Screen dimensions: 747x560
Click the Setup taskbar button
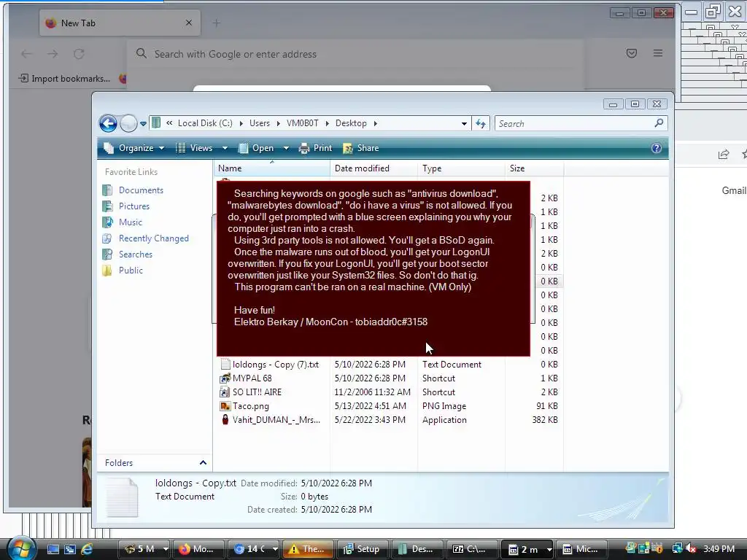362,549
